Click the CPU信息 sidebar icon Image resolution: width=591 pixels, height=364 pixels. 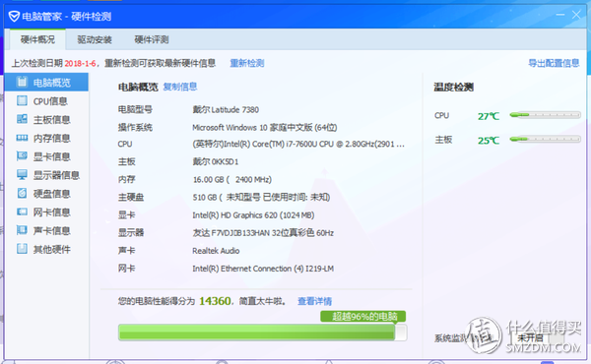pyautogui.click(x=22, y=100)
